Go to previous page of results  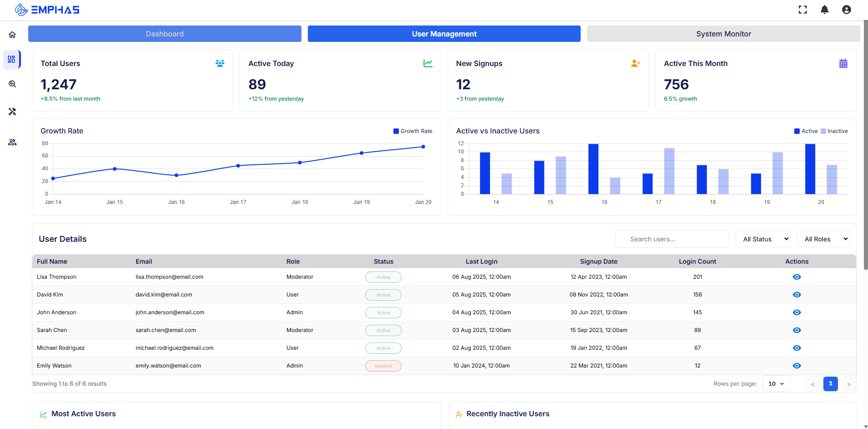coord(812,384)
